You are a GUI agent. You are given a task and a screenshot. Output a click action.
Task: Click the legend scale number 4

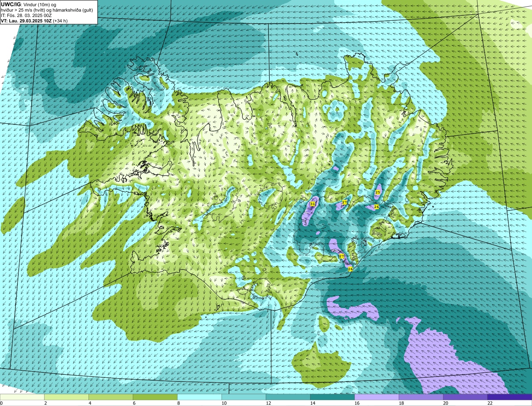[90, 403]
